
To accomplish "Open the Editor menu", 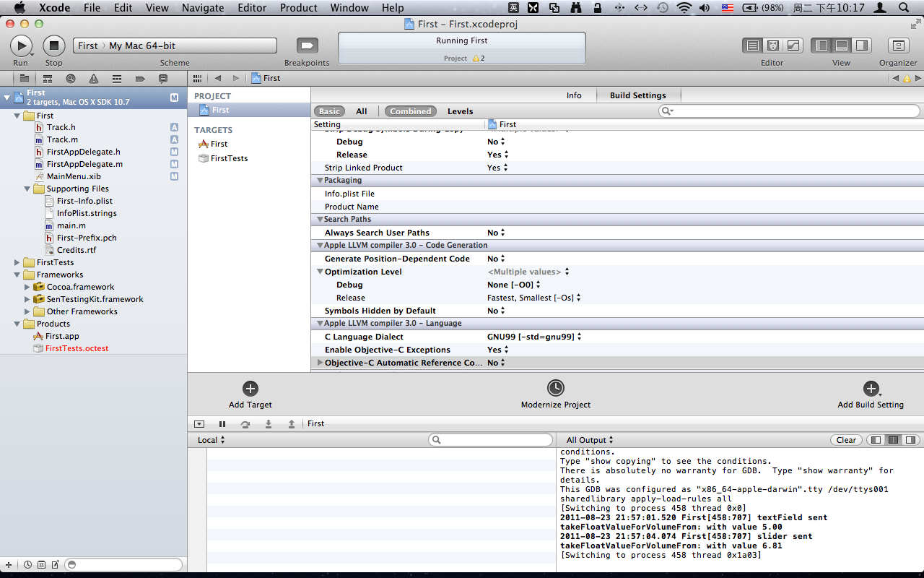I will tap(252, 8).
